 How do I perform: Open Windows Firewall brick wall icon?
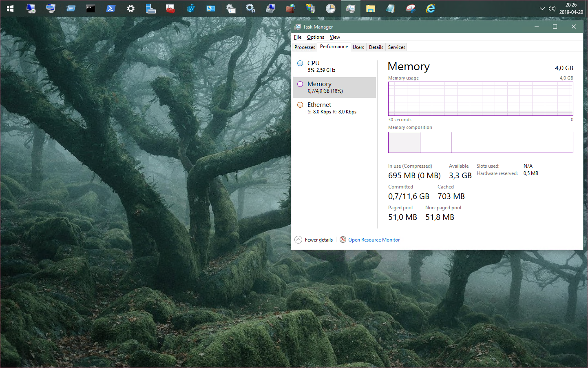pyautogui.click(x=290, y=8)
